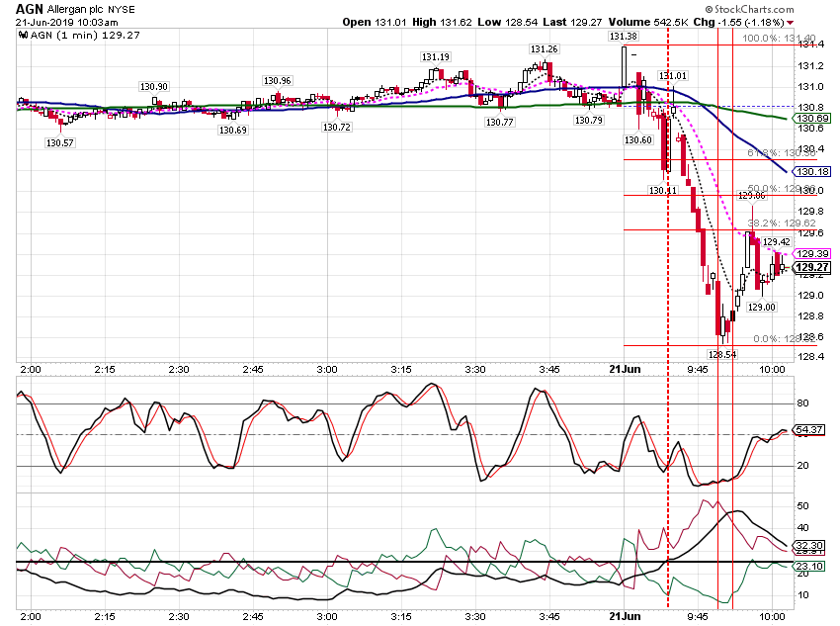Click the 130.11 low price annotation

(x=663, y=190)
